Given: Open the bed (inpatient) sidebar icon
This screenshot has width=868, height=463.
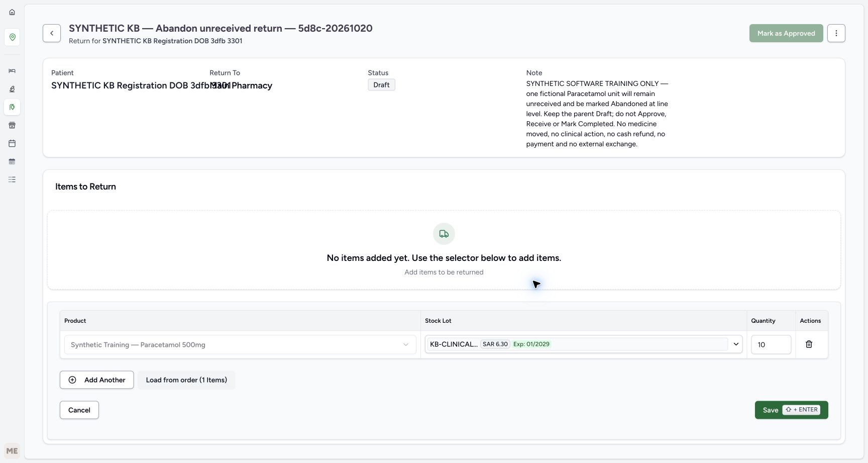Looking at the screenshot, I should tap(12, 71).
